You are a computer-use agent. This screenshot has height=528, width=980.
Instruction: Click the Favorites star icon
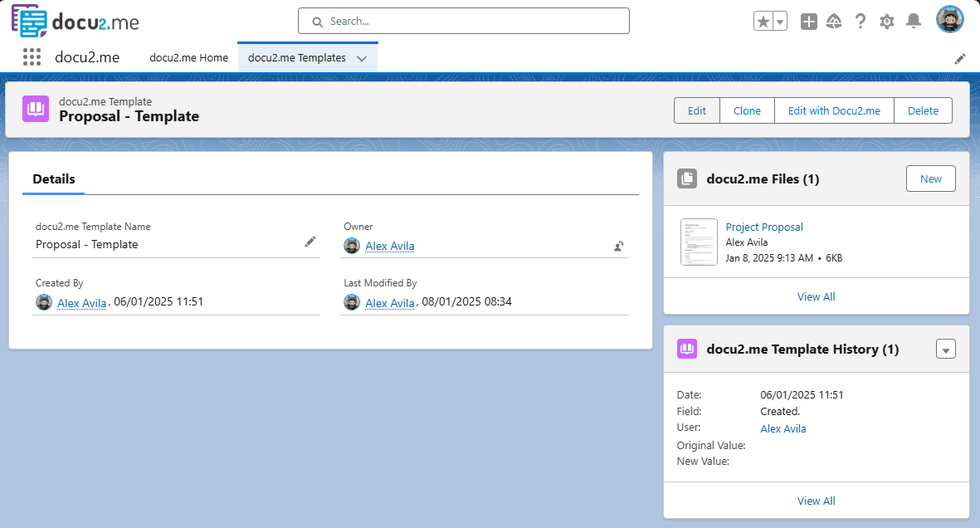point(763,22)
